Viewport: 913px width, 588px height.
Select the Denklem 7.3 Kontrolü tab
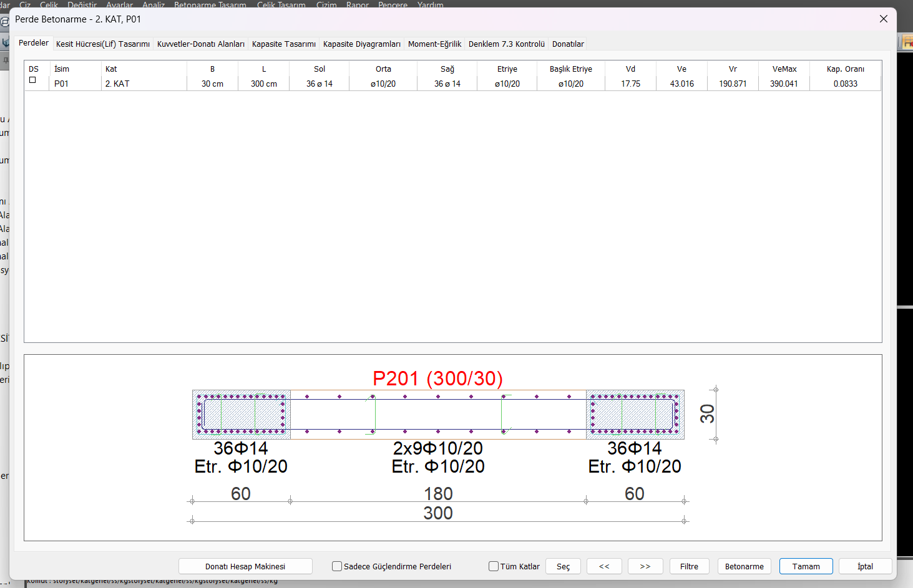(506, 44)
